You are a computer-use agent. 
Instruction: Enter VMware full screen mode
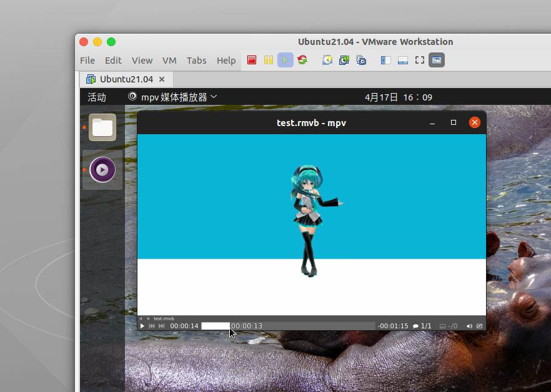point(420,61)
